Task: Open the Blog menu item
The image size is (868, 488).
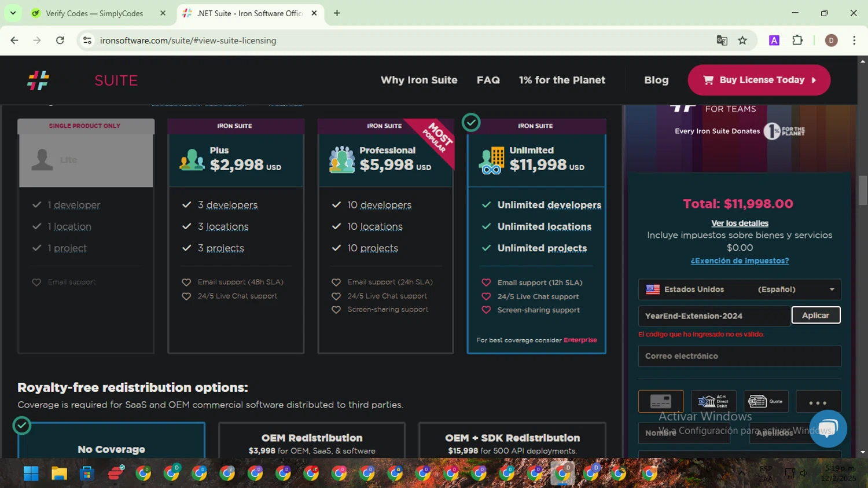Action: pyautogui.click(x=656, y=80)
